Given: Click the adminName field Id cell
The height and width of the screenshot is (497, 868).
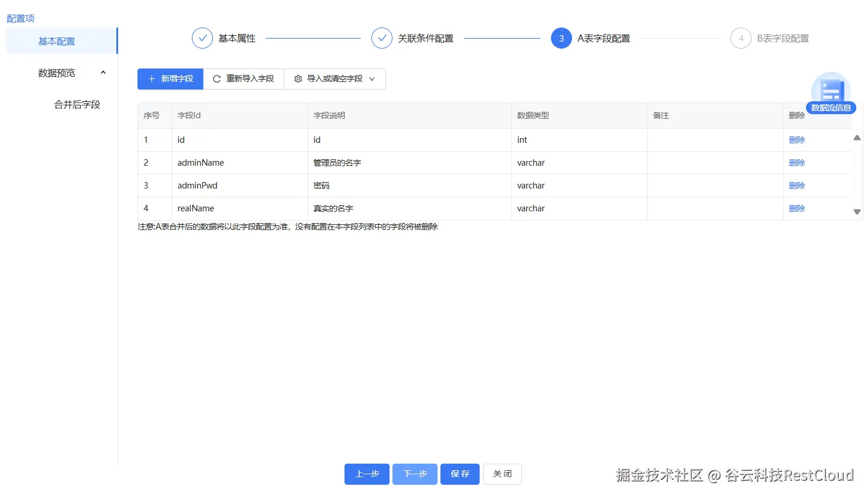Looking at the screenshot, I should pos(240,163).
